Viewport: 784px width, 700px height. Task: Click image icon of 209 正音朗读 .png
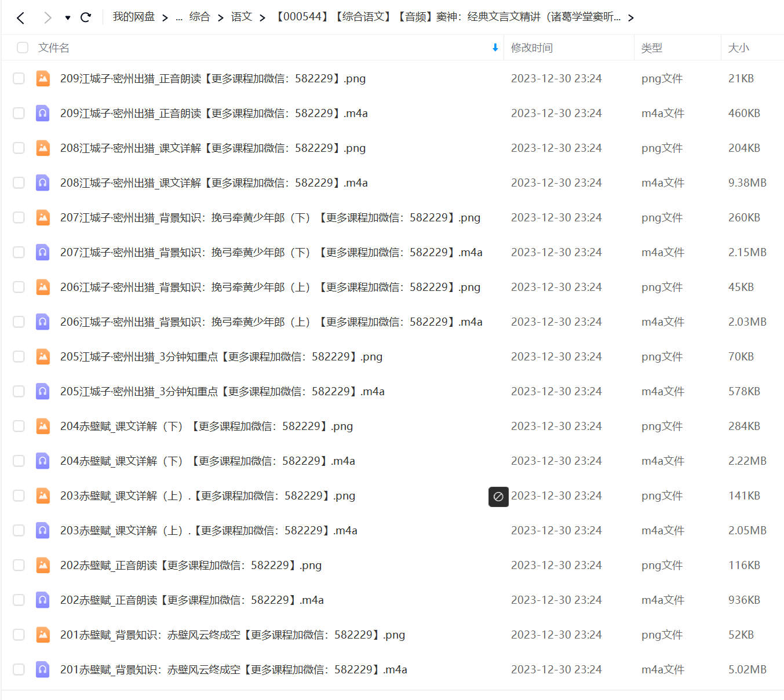click(x=43, y=78)
